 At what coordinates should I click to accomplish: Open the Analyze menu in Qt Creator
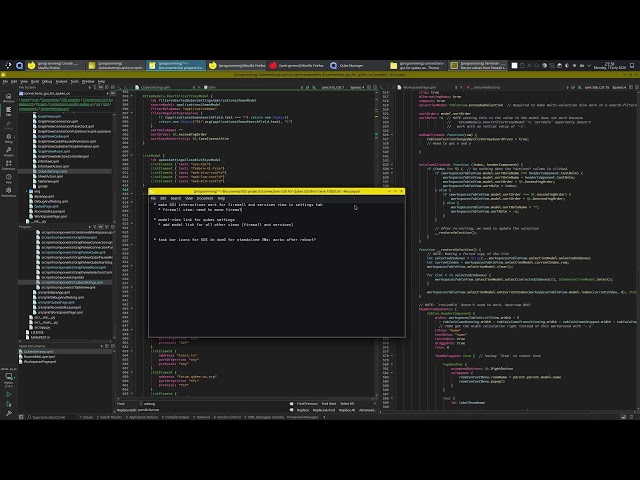coord(61,82)
